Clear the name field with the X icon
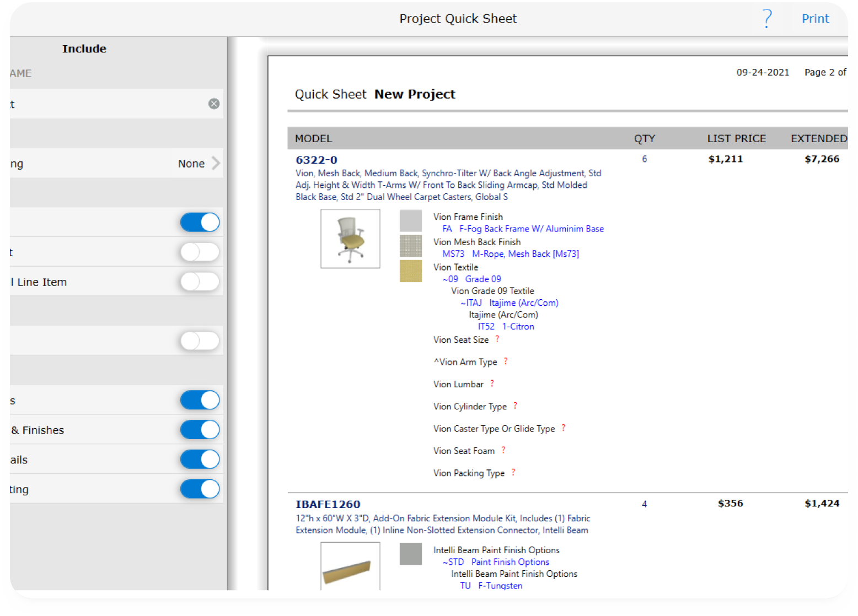The image size is (858, 616). (x=214, y=104)
